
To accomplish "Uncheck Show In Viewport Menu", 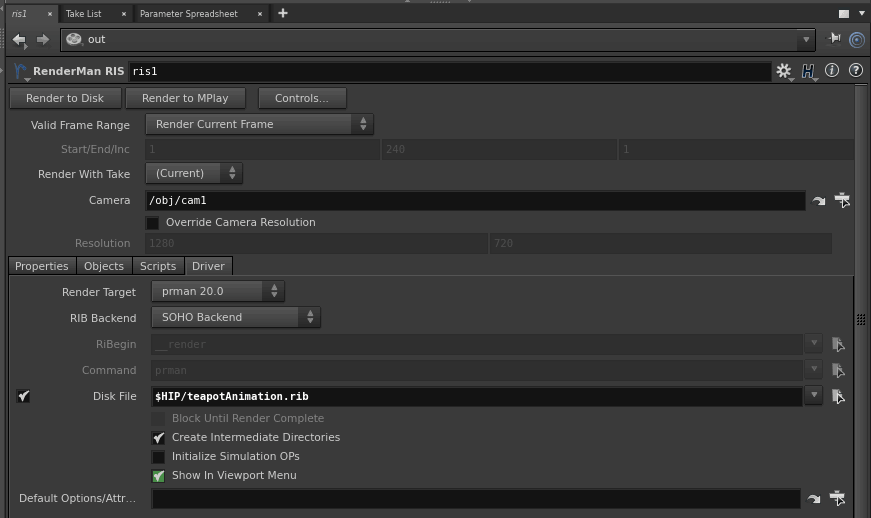I will [158, 476].
